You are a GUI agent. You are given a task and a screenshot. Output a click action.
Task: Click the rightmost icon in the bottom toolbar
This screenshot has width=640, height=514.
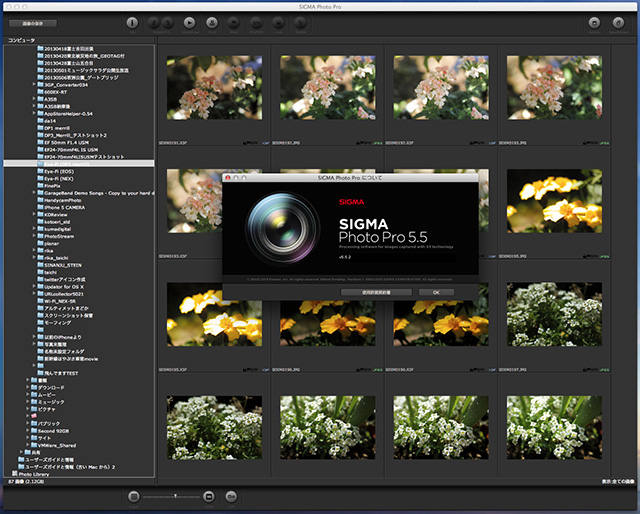231,496
